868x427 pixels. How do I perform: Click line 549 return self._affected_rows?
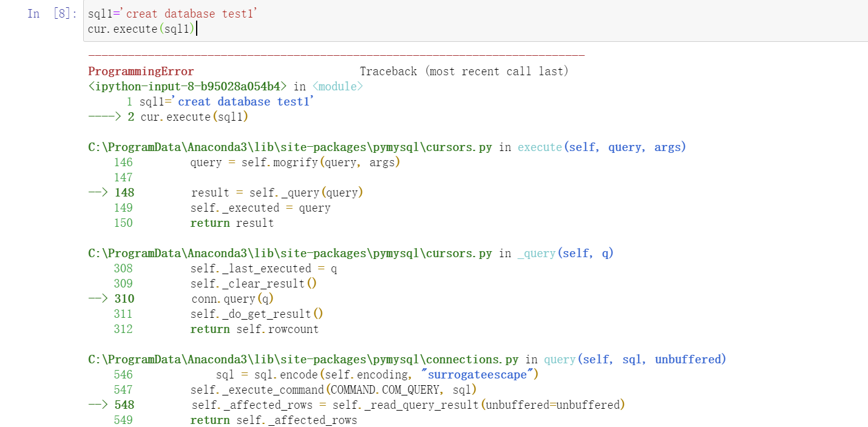click(274, 420)
